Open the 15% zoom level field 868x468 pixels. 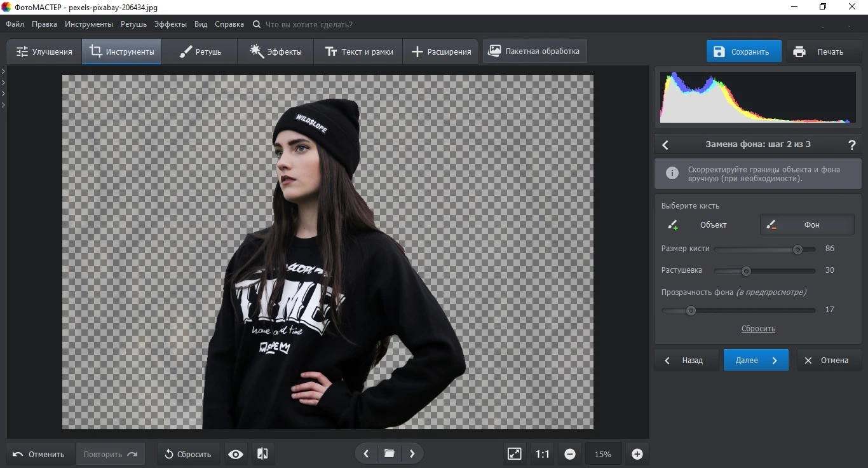(x=603, y=454)
